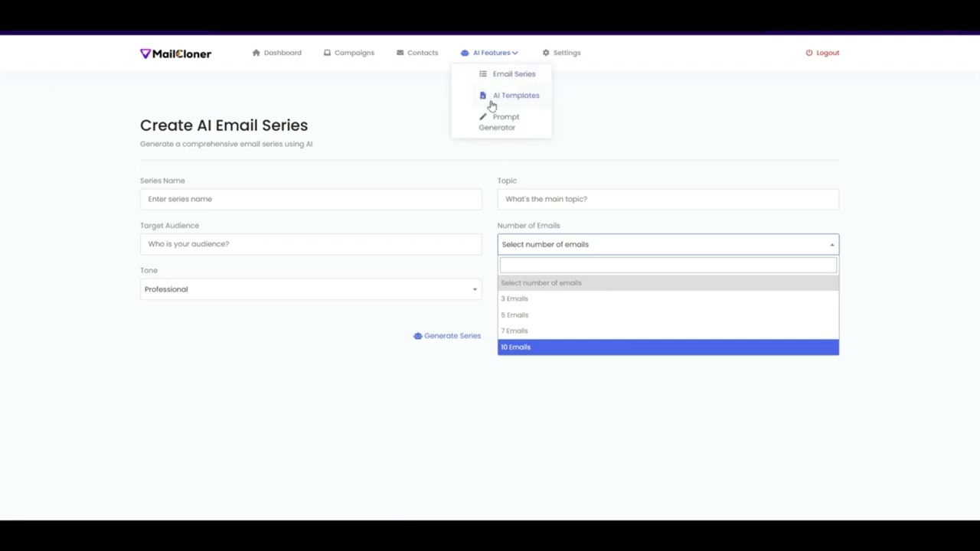Click the Prompt Generator pencil icon
The width and height of the screenshot is (980, 551).
[x=482, y=117]
